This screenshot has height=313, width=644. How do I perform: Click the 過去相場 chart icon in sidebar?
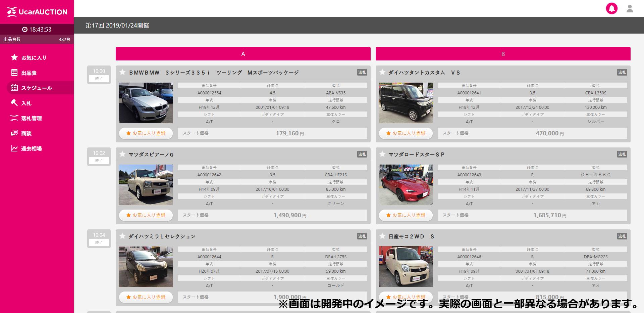tap(14, 148)
